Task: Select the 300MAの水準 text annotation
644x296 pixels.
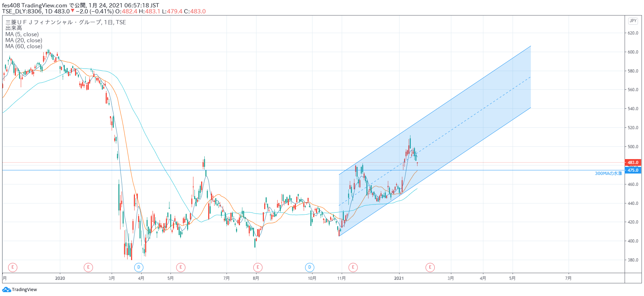Action: [608, 174]
